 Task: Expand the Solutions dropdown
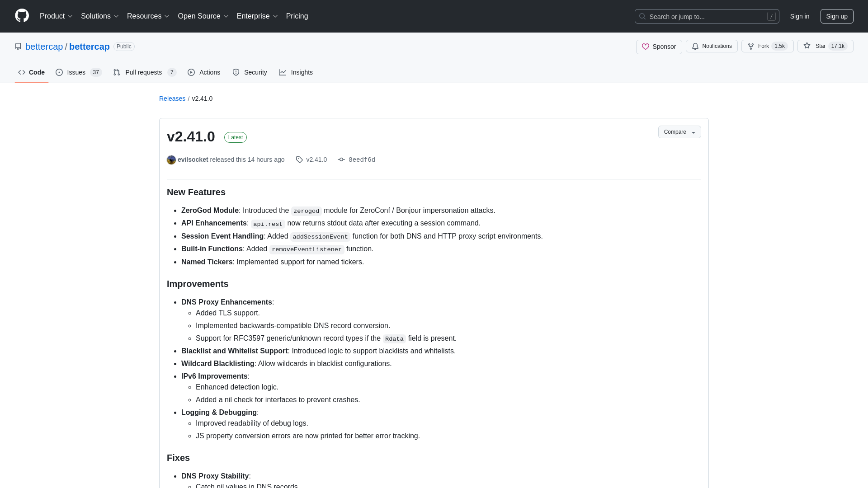tap(99, 16)
